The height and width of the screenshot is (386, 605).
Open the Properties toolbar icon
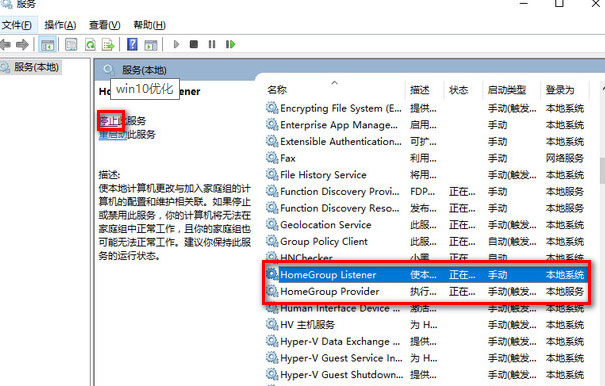(x=71, y=45)
